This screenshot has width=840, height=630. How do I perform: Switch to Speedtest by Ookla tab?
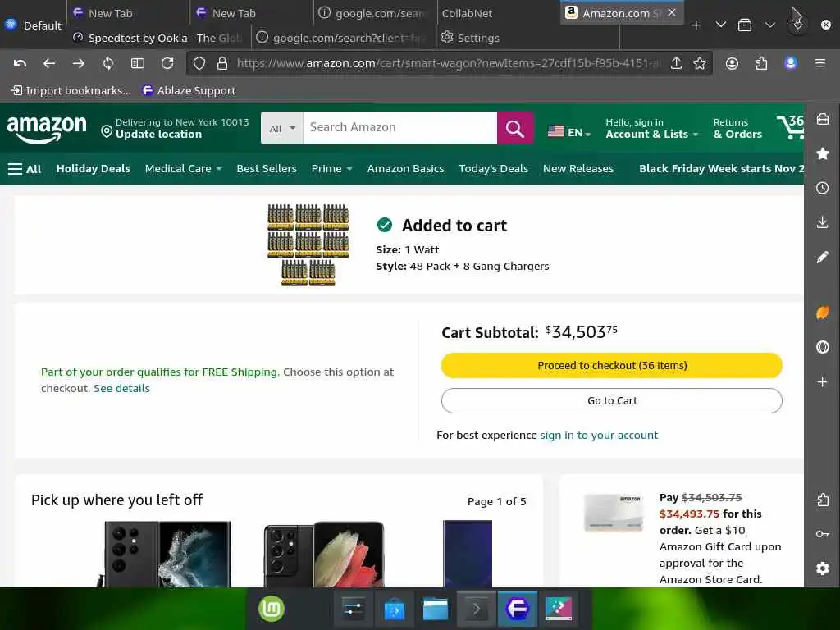158,38
